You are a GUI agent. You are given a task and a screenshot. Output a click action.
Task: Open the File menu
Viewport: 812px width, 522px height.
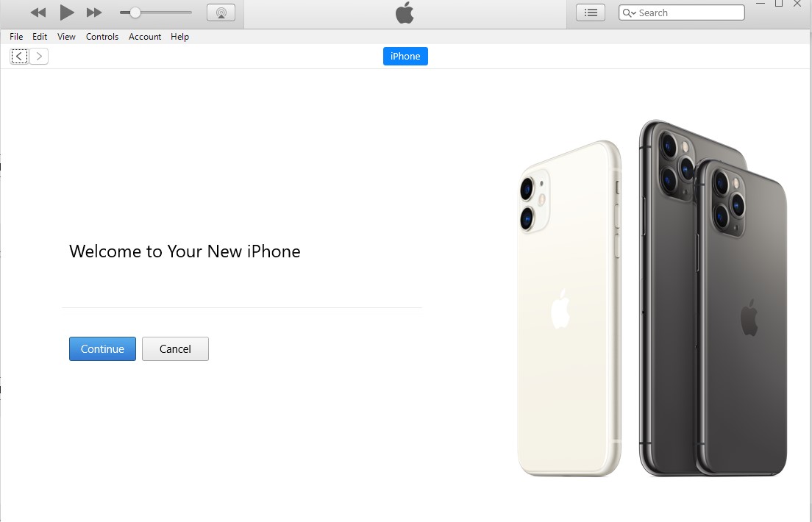pos(16,37)
